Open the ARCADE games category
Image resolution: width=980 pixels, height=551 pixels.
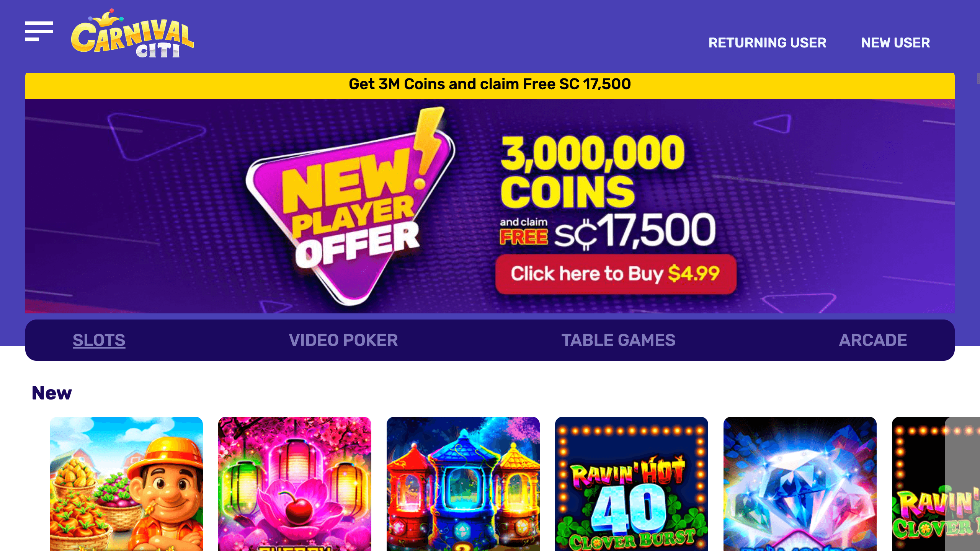click(873, 340)
